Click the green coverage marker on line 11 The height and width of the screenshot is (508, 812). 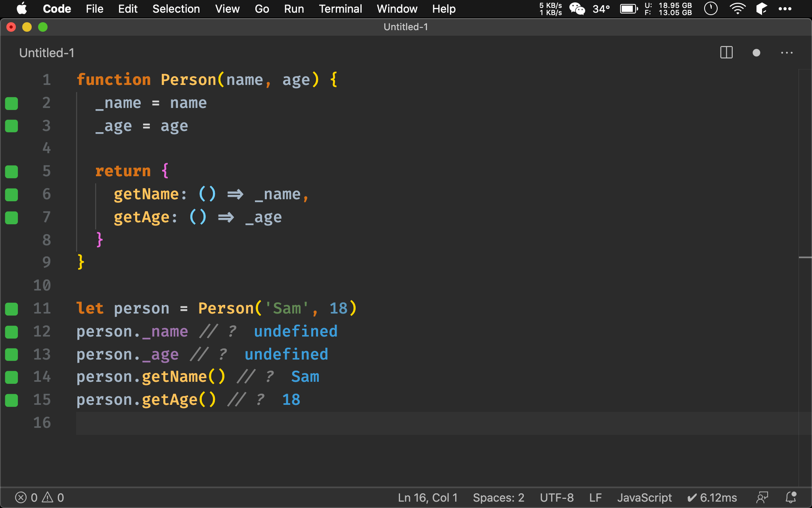[11, 309]
